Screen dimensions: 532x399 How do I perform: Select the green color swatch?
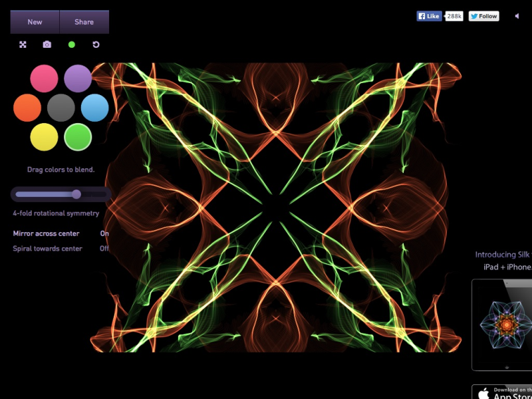click(x=78, y=136)
